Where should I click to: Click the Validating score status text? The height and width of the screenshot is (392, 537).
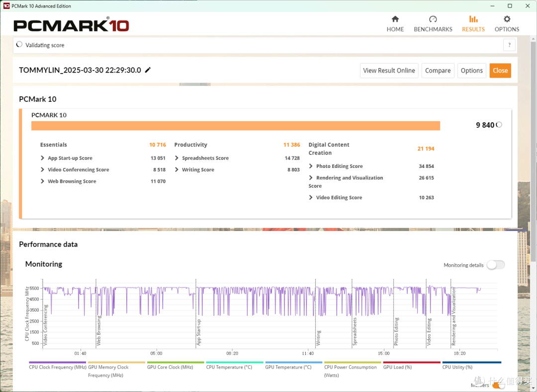pyautogui.click(x=45, y=45)
